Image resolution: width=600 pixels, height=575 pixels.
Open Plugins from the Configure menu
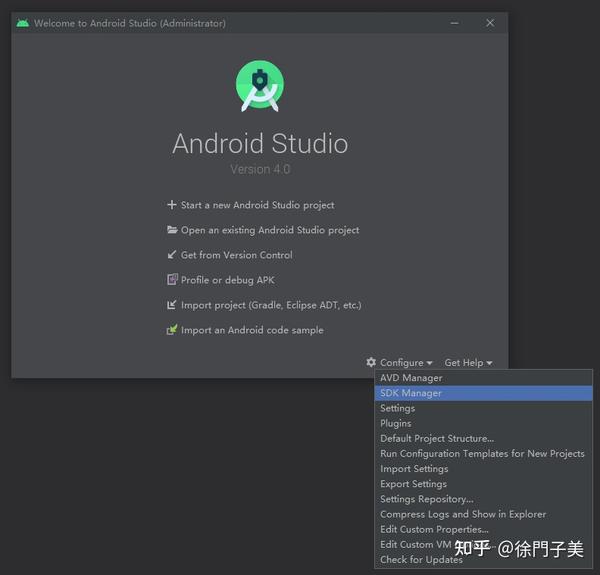pos(484,423)
